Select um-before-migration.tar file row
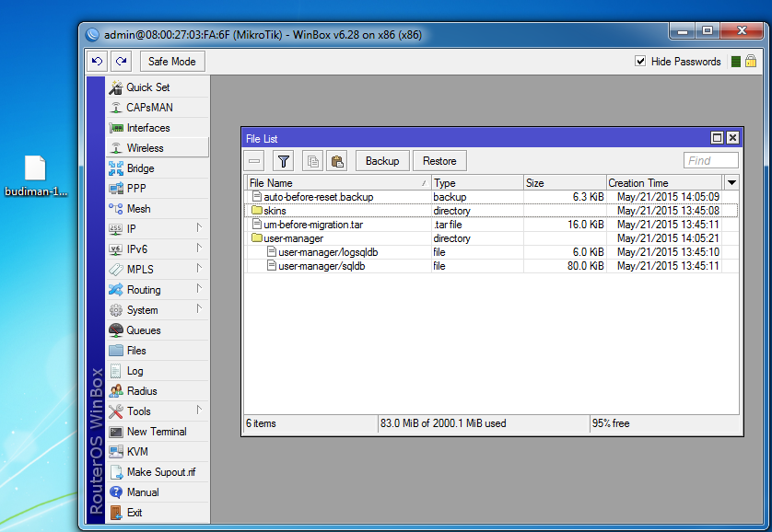772x532 pixels. tap(491, 225)
